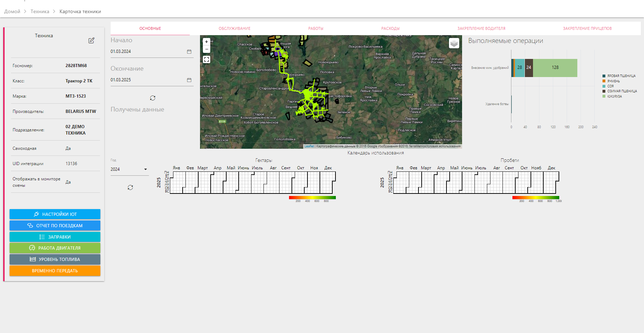Open the start date calendar picker

pyautogui.click(x=189, y=51)
